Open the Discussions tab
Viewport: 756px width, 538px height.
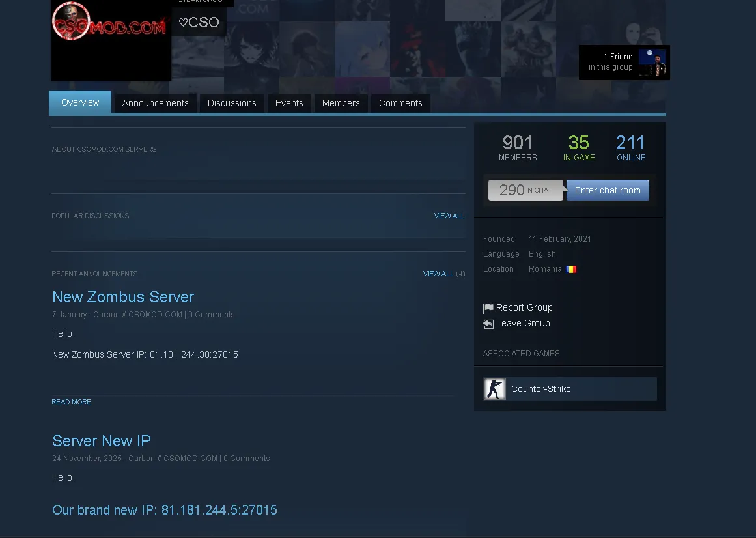(x=232, y=103)
